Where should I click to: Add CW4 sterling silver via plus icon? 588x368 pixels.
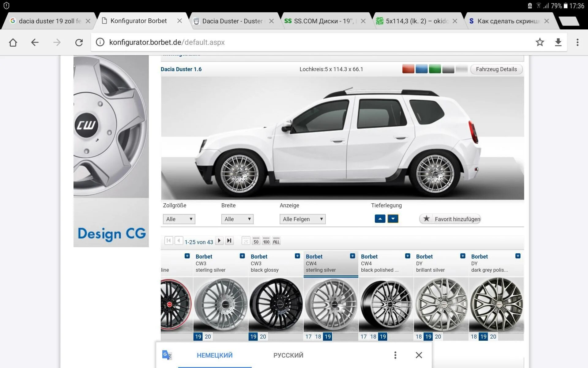[x=352, y=256]
